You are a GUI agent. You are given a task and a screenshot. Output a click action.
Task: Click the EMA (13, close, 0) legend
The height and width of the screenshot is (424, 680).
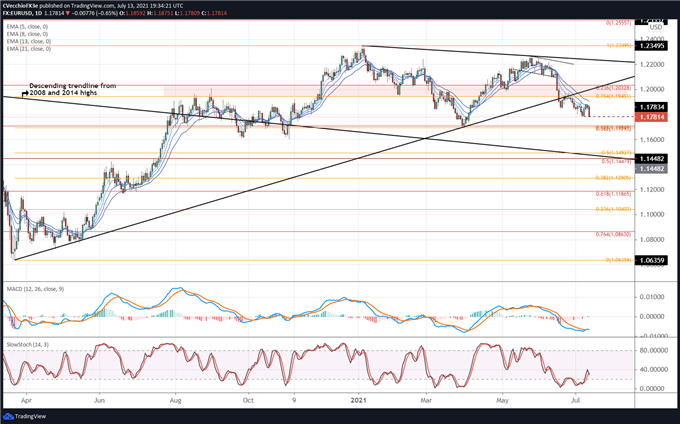coord(29,41)
